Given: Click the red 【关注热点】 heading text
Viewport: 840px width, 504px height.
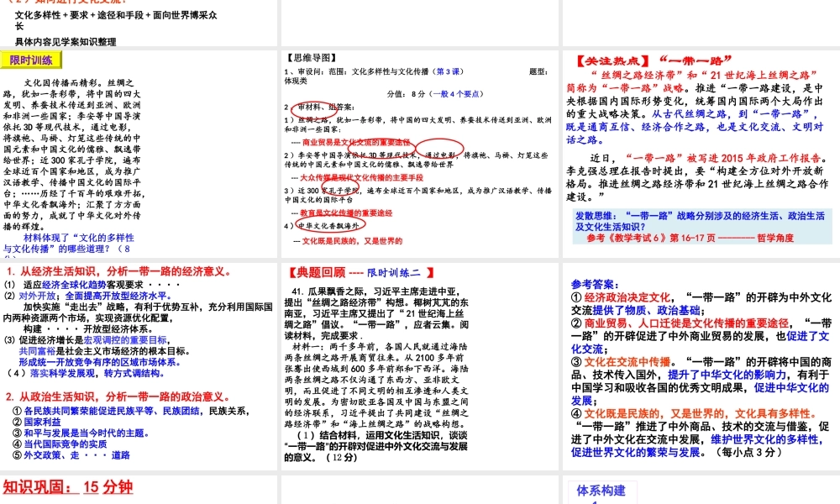Looking at the screenshot, I should pos(613,60).
